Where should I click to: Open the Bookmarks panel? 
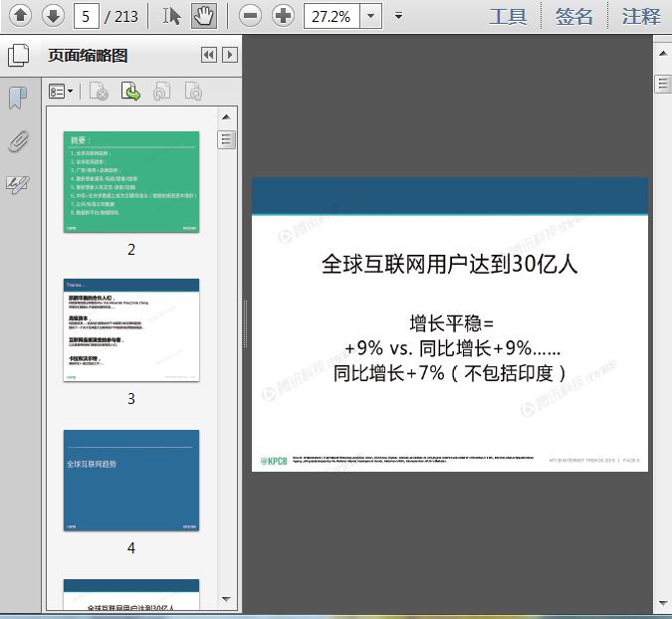pyautogui.click(x=18, y=98)
